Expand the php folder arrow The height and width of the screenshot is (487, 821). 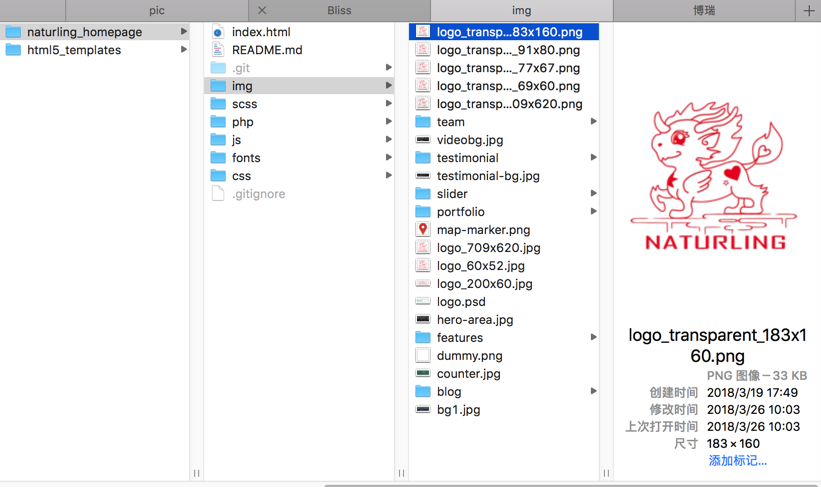(389, 121)
